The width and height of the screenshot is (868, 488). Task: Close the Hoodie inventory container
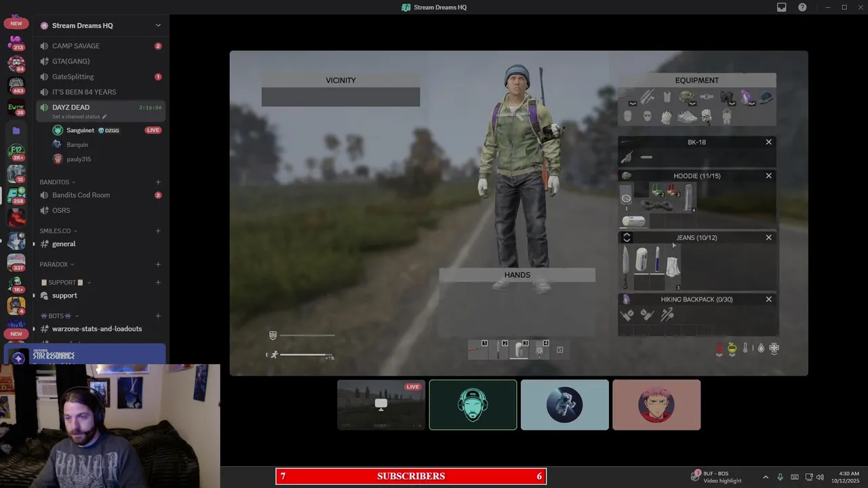768,176
